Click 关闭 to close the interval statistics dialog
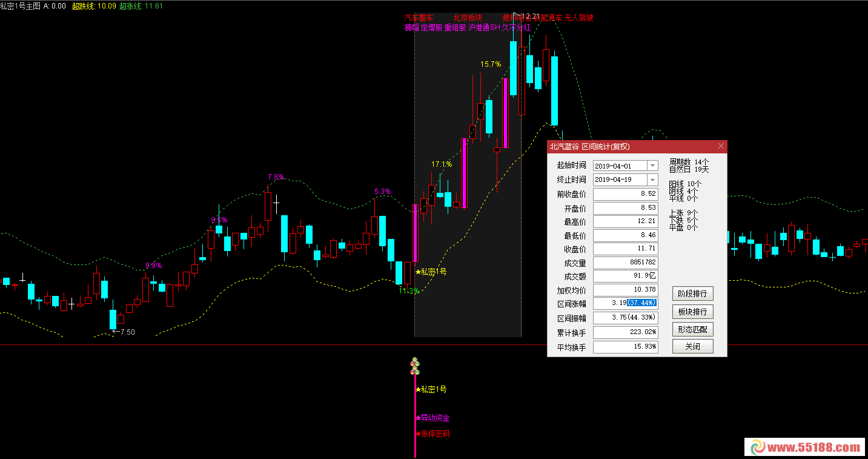This screenshot has width=868, height=459. [692, 346]
